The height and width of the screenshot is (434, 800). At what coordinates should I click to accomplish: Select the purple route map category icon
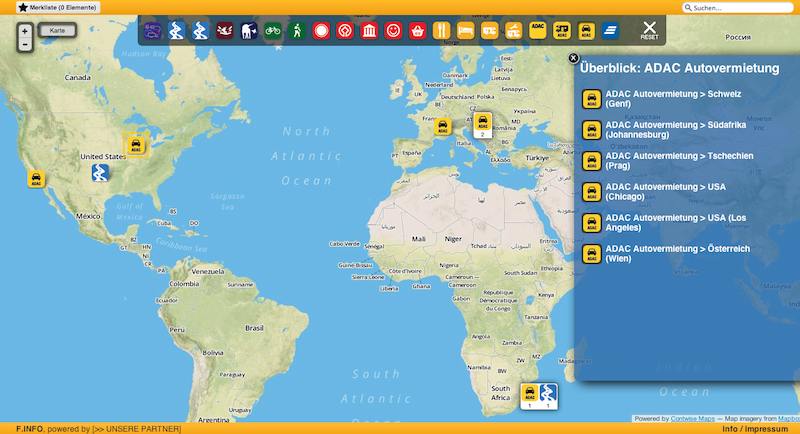pyautogui.click(x=153, y=31)
